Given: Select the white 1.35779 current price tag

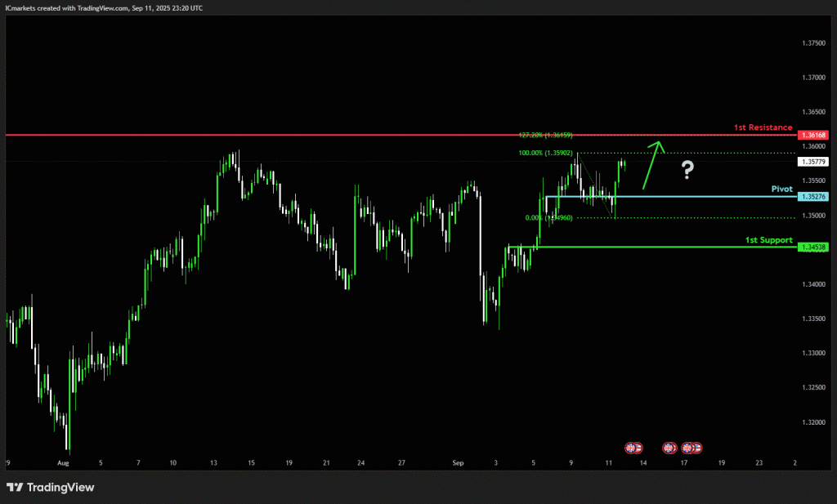Looking at the screenshot, I should [x=813, y=162].
